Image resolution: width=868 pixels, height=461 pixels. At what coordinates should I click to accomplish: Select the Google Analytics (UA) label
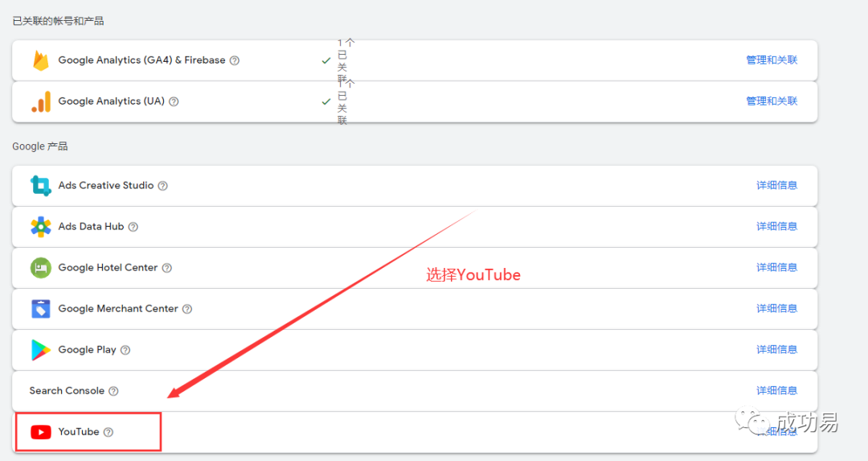111,101
